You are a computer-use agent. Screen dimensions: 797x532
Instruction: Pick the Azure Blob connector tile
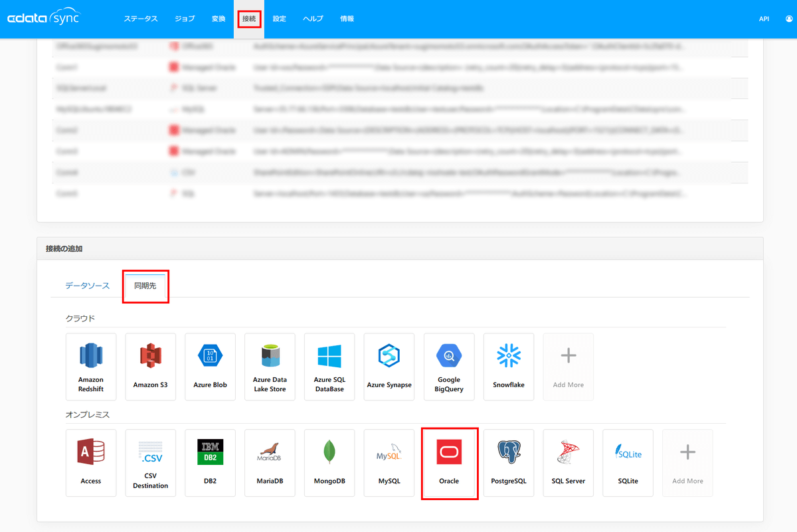click(x=211, y=367)
